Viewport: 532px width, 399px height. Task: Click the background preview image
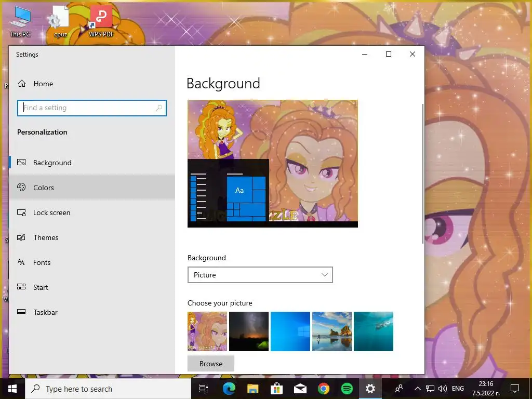click(272, 164)
